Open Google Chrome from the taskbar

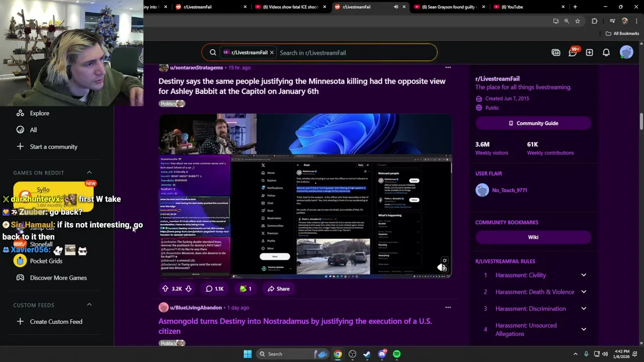338,354
